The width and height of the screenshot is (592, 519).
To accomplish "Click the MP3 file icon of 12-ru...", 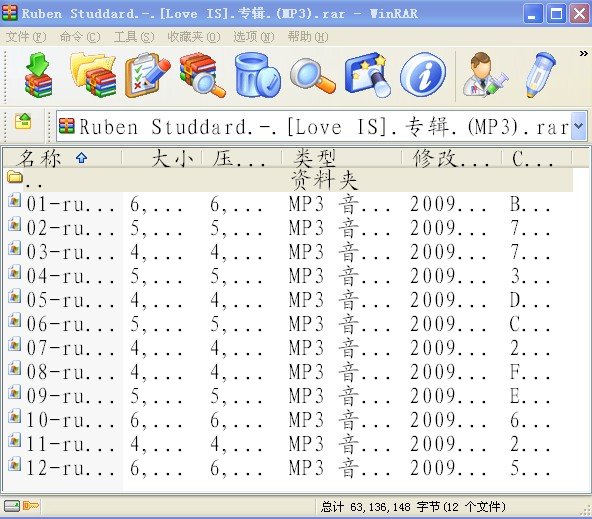I will (x=15, y=464).
